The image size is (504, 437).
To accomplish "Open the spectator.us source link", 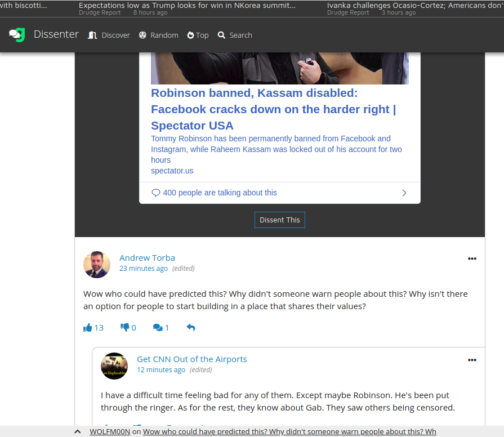I will pyautogui.click(x=172, y=171).
